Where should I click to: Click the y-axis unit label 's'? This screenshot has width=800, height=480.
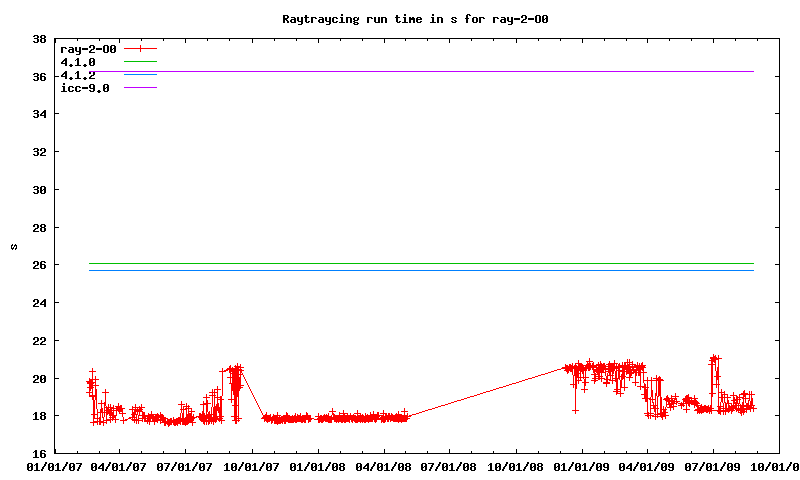(x=13, y=246)
